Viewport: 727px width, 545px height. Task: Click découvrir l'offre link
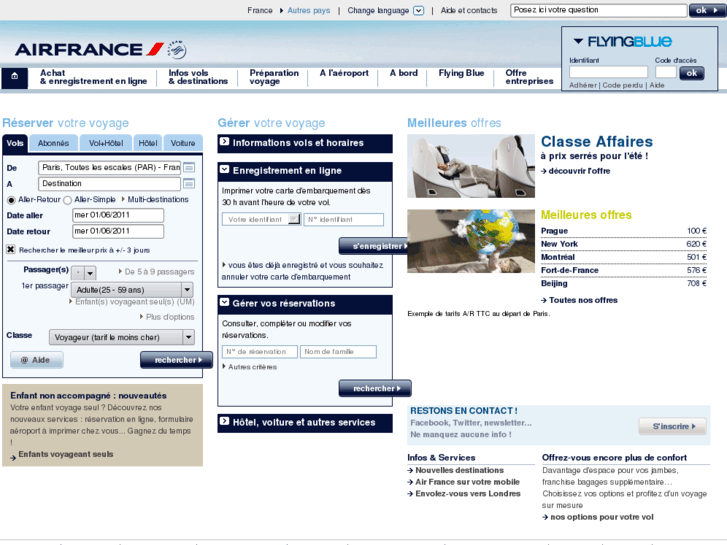pyautogui.click(x=579, y=171)
